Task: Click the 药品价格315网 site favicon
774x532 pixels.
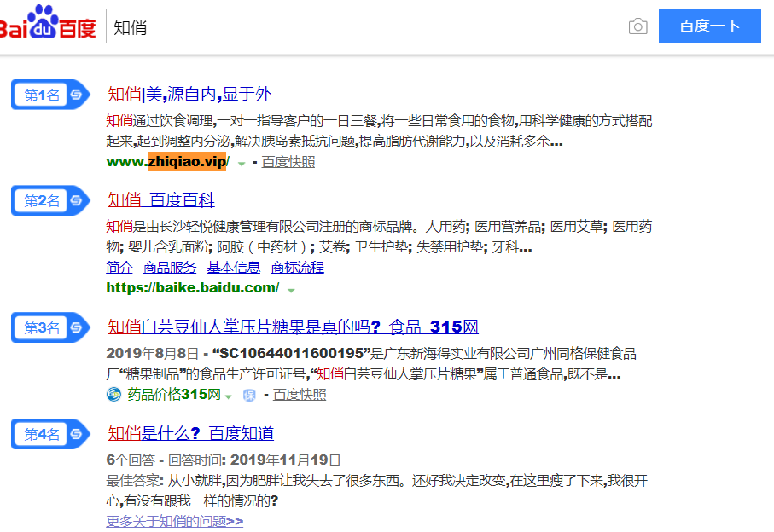Action: pos(114,395)
